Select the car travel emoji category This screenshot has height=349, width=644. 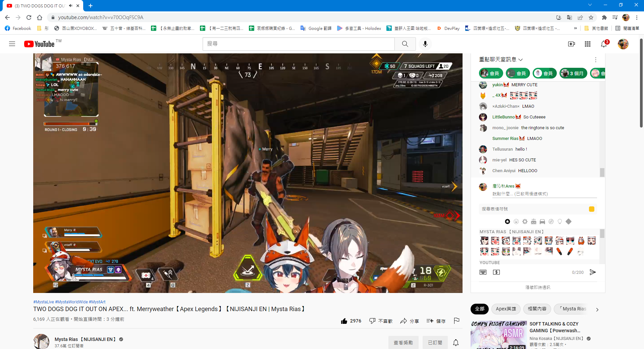pyautogui.click(x=542, y=221)
